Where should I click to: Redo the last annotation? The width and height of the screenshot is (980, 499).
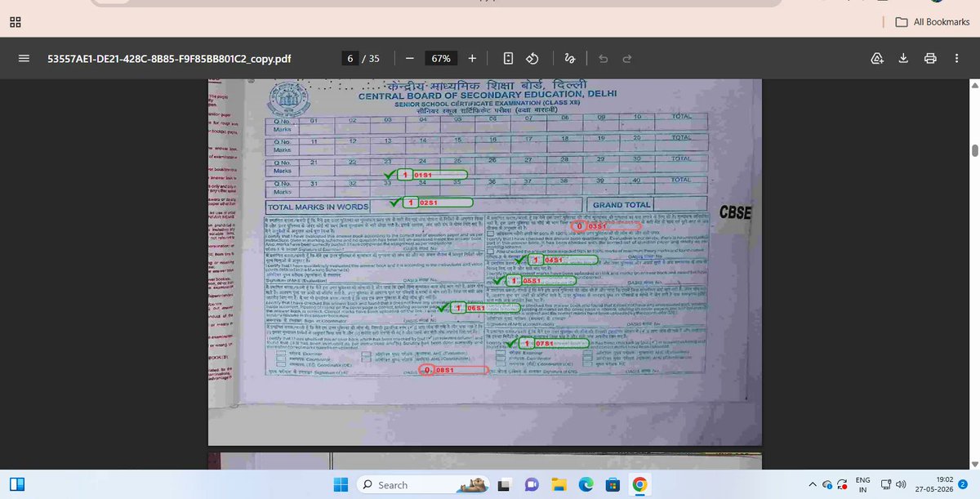pos(626,59)
